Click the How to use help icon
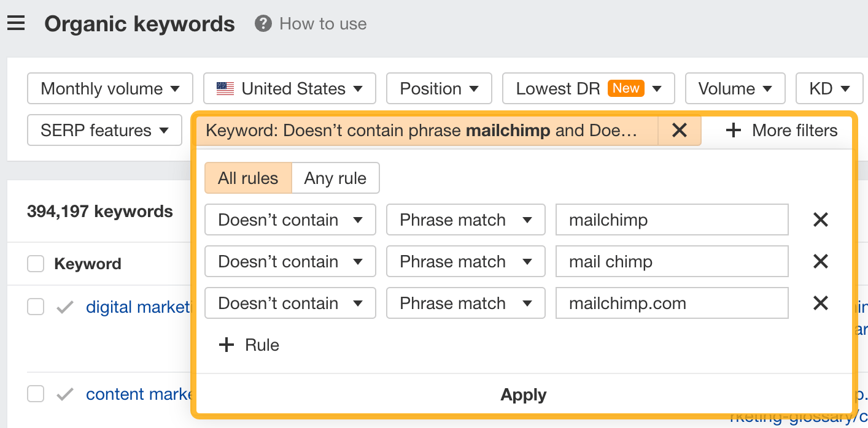868x428 pixels. point(263,24)
